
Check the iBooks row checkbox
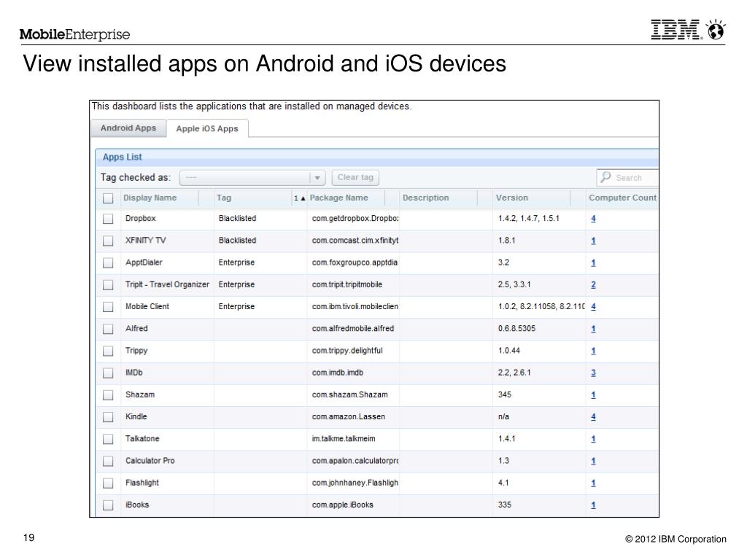108,505
